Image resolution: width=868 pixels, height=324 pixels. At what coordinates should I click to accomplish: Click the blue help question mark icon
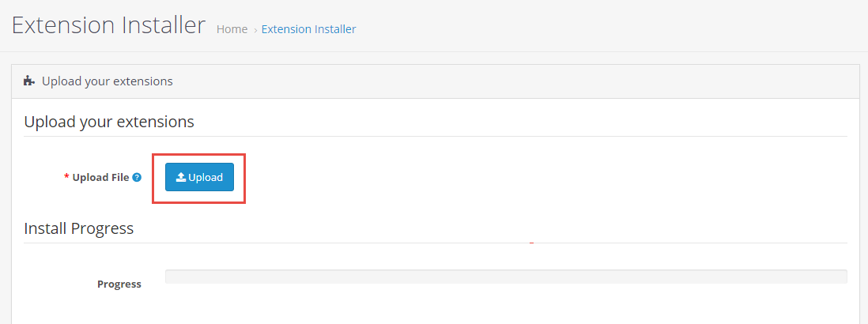pos(137,178)
